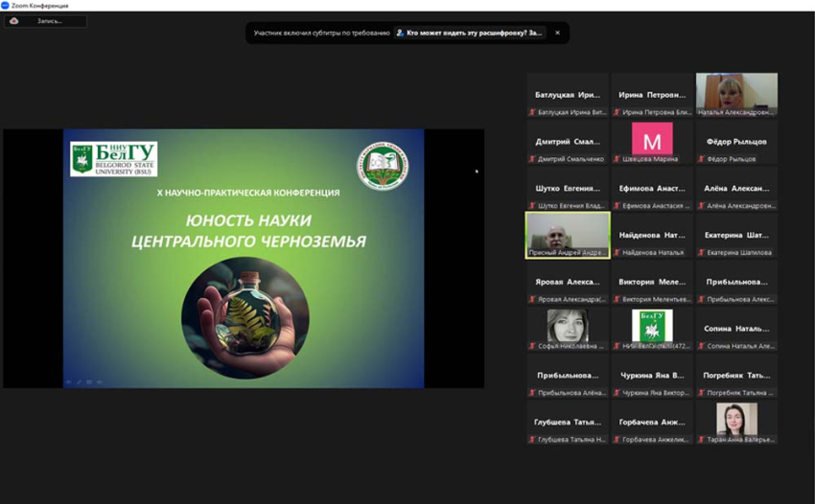Click the 'Алёна Алексан...' participant tile name

(736, 188)
